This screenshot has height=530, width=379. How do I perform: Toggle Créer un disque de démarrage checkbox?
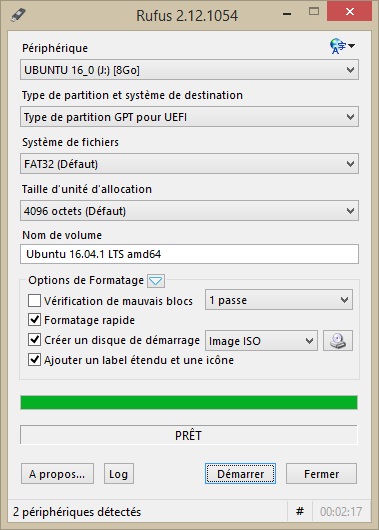34,340
